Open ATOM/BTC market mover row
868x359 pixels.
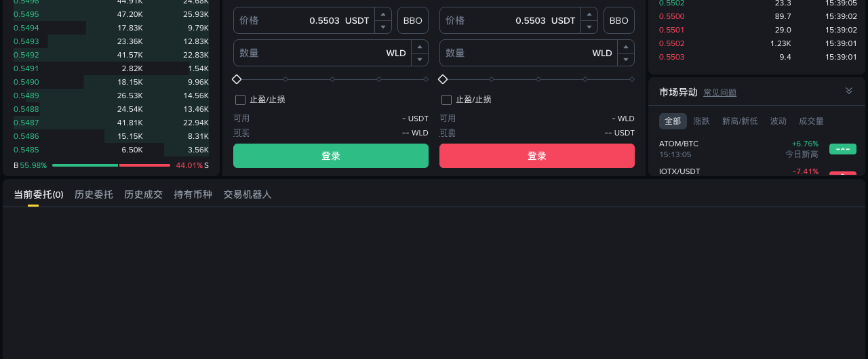[x=757, y=149]
